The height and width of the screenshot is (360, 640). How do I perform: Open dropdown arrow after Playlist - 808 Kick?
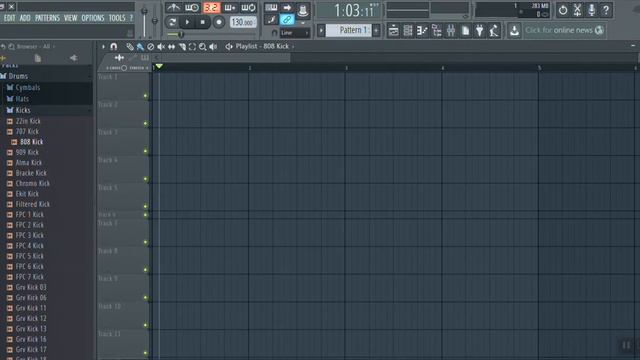293,47
